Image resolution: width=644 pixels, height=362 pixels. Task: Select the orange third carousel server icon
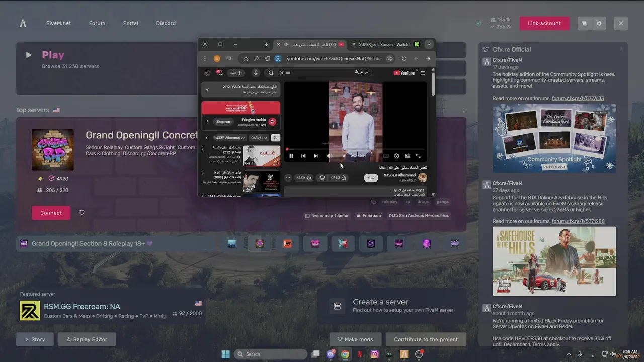click(x=287, y=244)
